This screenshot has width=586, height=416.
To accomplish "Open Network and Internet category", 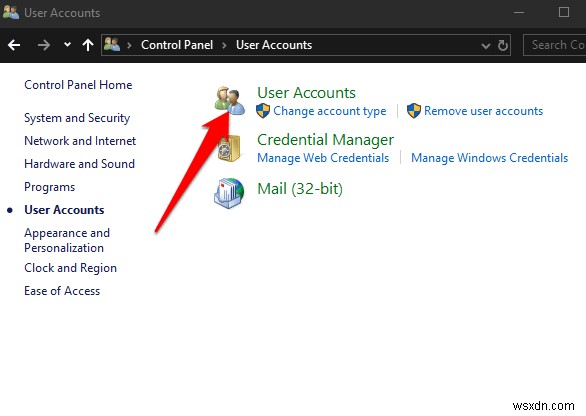I will coord(80,141).
